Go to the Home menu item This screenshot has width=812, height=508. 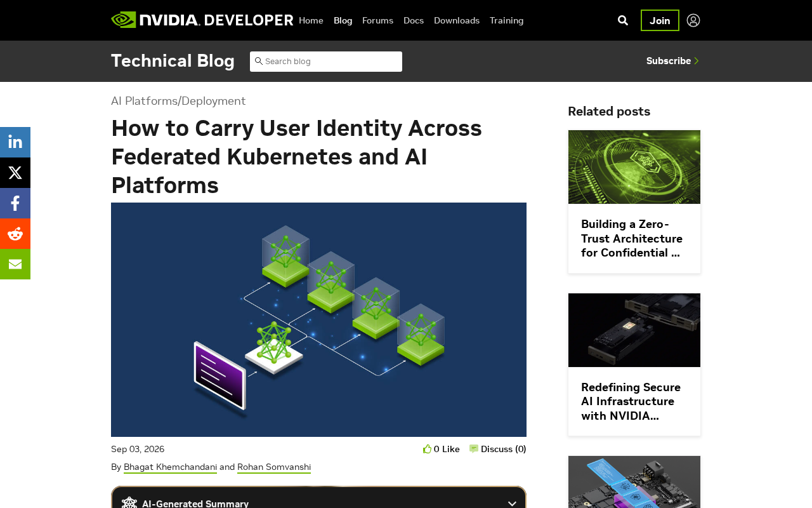point(311,20)
